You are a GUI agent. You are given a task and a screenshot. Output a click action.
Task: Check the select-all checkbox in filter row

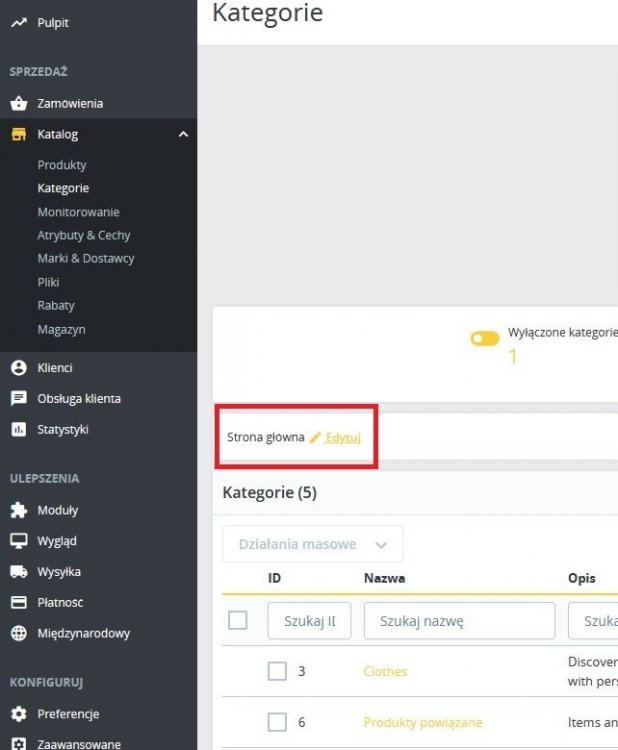coord(238,620)
